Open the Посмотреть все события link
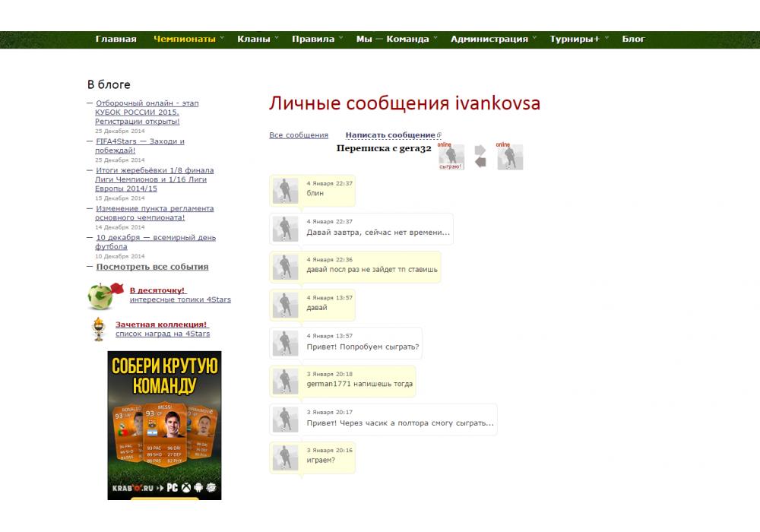Viewport: 760px width, 532px height. [x=152, y=267]
